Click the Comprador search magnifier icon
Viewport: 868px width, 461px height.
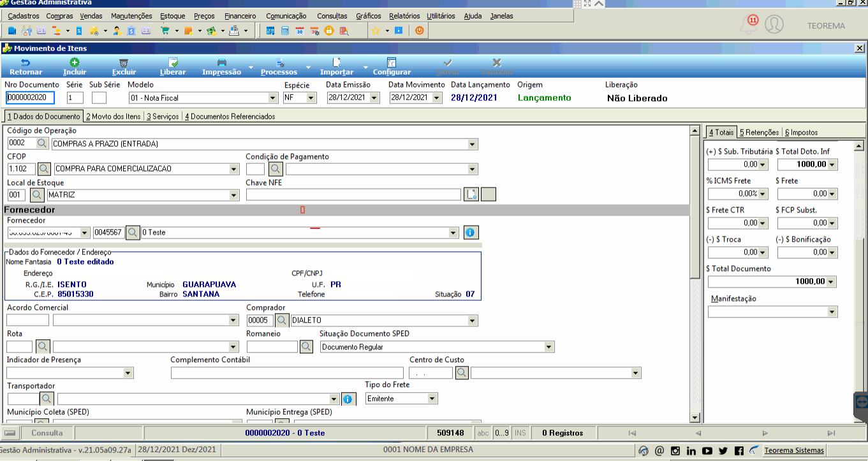pos(281,320)
